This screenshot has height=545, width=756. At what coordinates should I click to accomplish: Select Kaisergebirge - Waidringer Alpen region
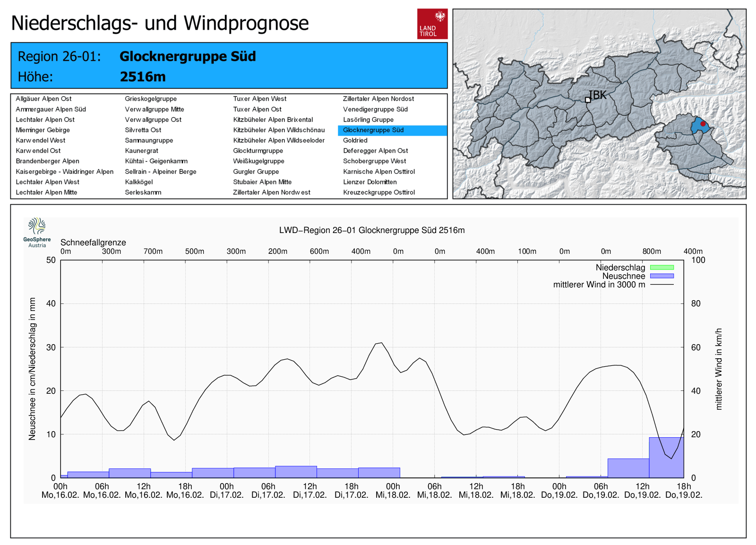point(64,172)
